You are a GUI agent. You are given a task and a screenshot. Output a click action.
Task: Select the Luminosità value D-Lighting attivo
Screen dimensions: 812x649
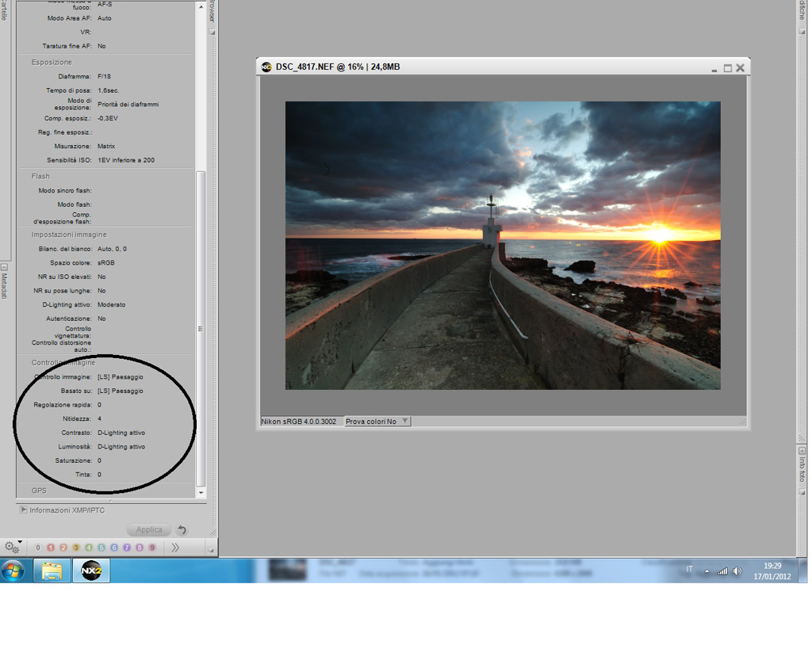pos(121,447)
